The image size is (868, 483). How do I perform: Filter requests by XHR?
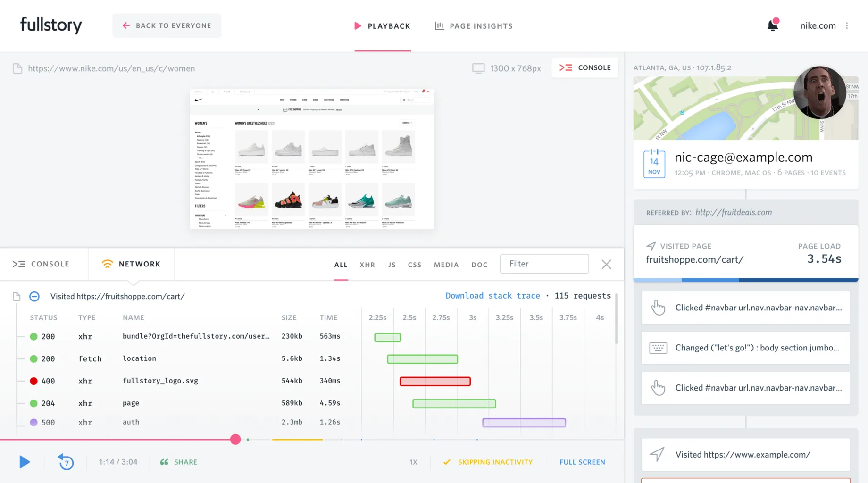(x=367, y=265)
